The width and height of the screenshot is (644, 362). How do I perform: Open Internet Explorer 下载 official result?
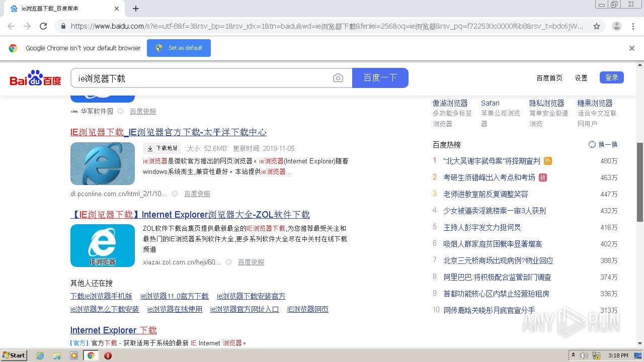point(114,330)
